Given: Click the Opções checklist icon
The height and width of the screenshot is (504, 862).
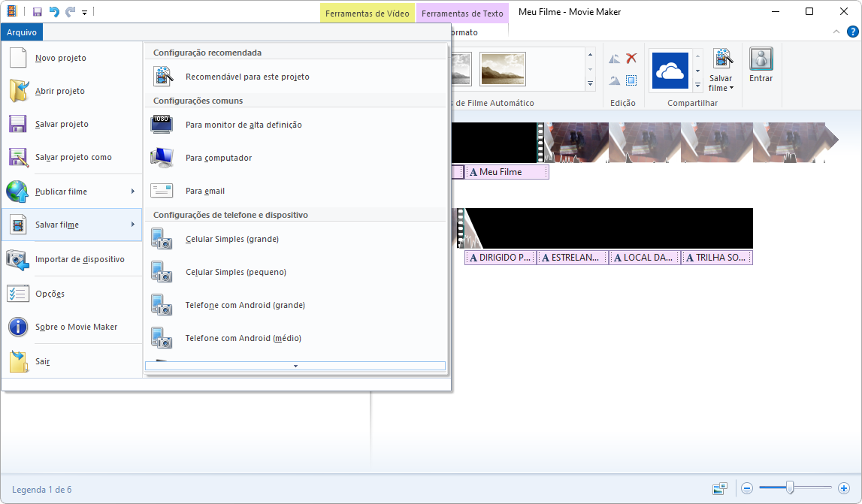Looking at the screenshot, I should click(17, 294).
